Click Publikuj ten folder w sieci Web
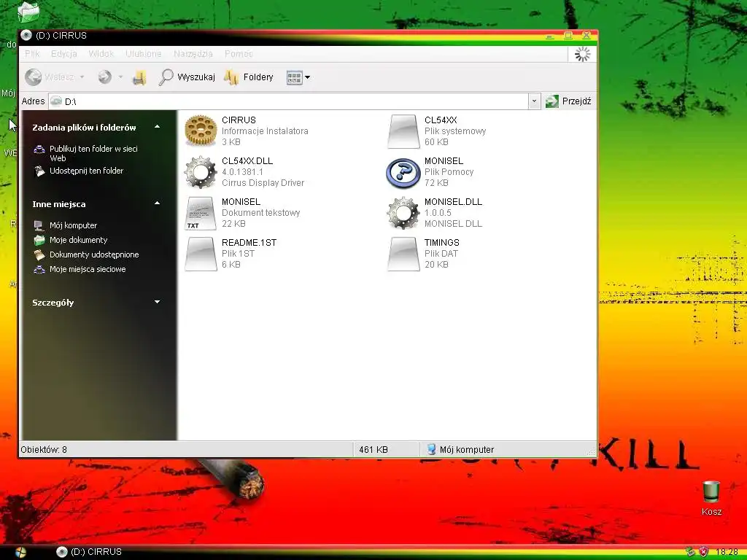The width and height of the screenshot is (747, 560). (x=93, y=153)
